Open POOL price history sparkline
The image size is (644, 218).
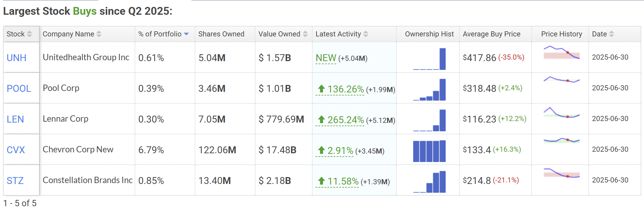562,80
